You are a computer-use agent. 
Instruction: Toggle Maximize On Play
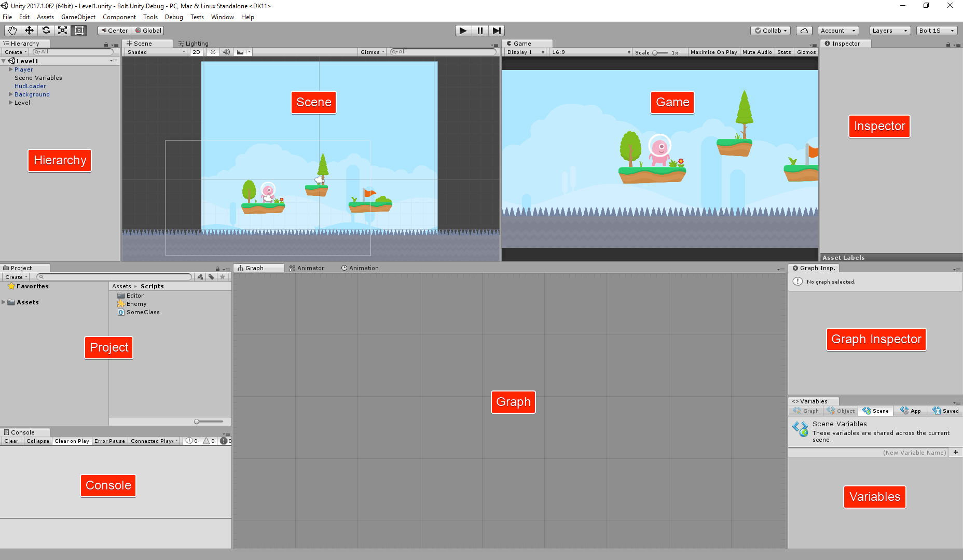point(713,52)
